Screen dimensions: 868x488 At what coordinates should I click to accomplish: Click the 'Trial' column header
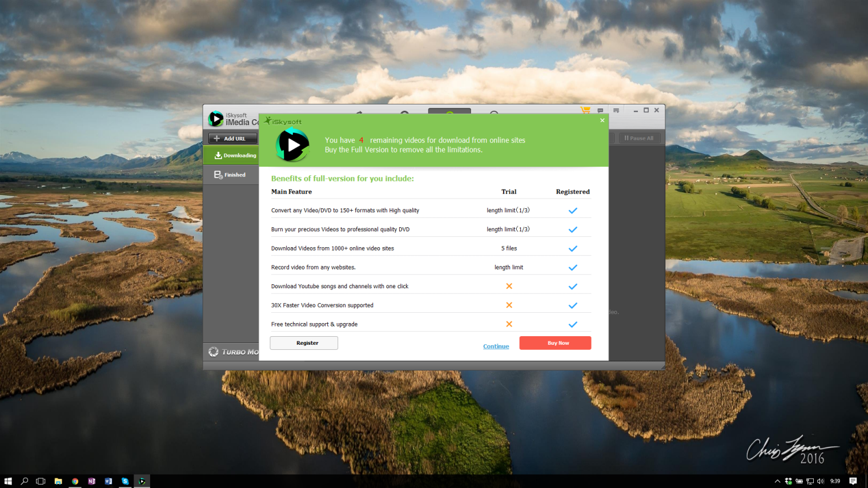click(x=509, y=192)
